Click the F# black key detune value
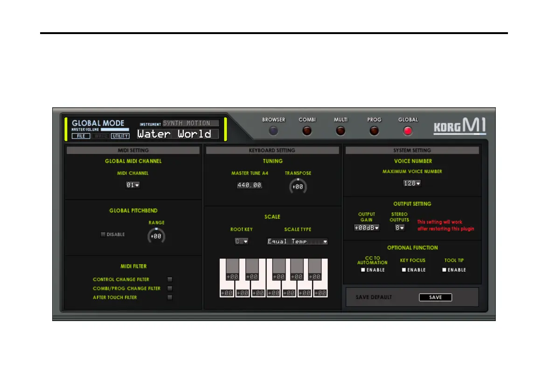 coord(279,277)
